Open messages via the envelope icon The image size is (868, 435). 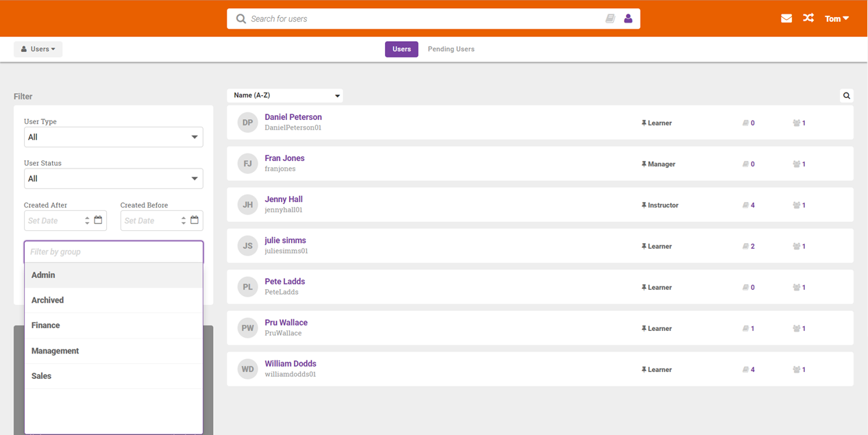(x=786, y=18)
